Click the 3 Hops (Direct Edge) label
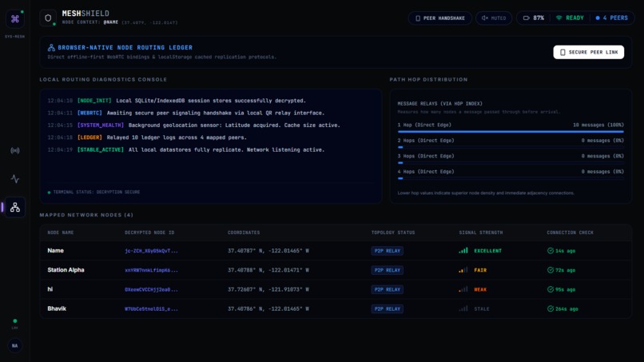Screen dimensions: 644x362 [x=426, y=156]
